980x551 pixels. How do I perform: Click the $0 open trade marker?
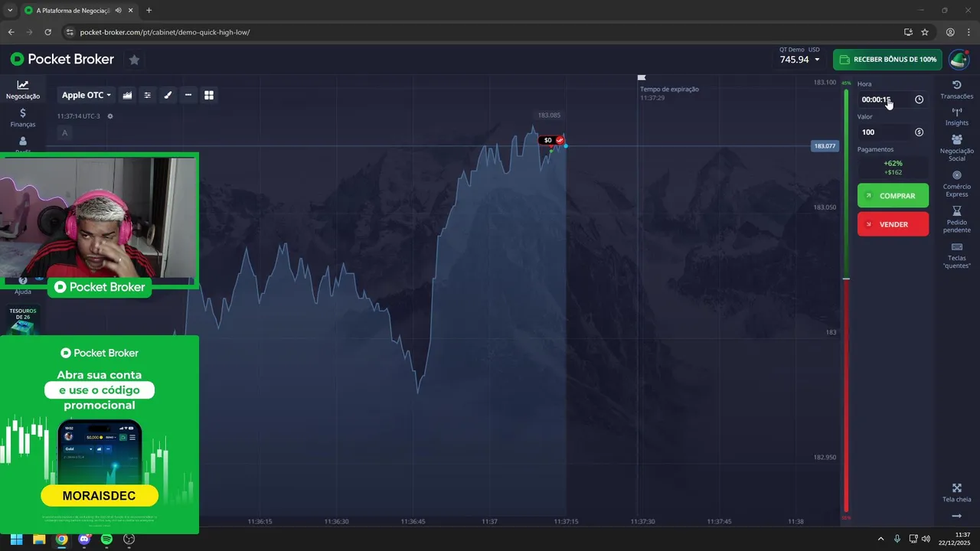[552, 140]
